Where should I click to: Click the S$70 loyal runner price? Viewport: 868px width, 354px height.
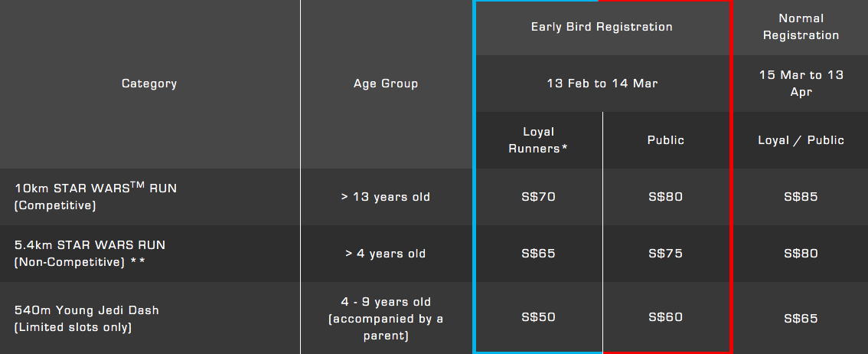[539, 197]
